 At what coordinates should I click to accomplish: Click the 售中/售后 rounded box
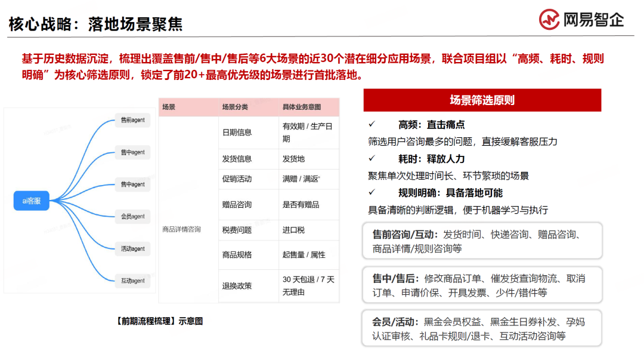482,285
